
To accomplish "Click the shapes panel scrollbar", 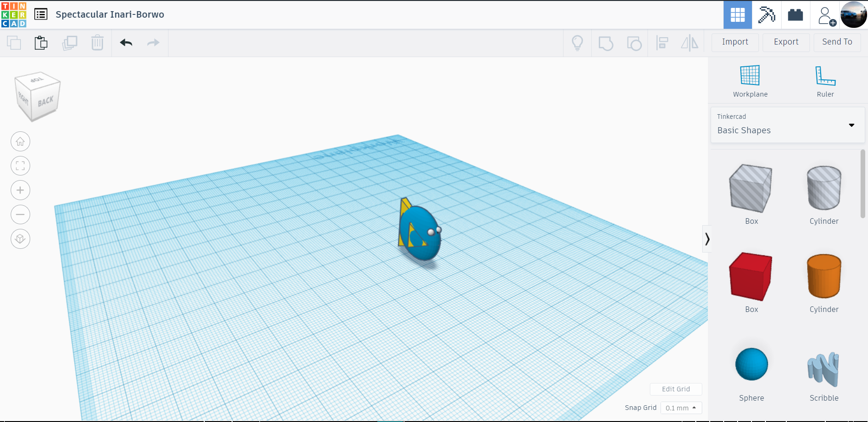I will [863, 183].
